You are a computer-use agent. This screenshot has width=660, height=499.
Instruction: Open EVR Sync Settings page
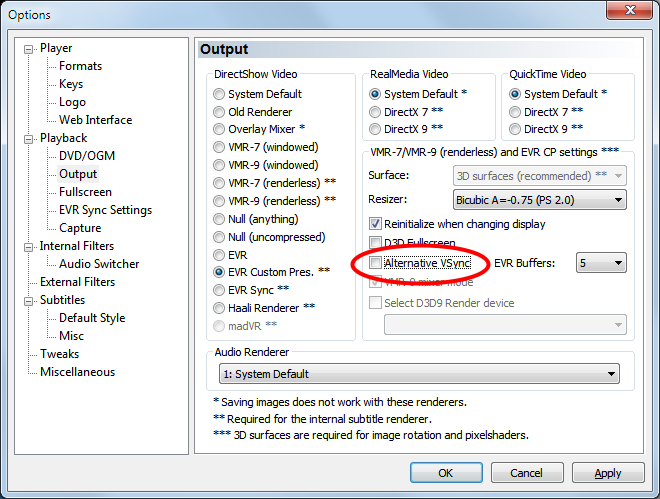[105, 210]
